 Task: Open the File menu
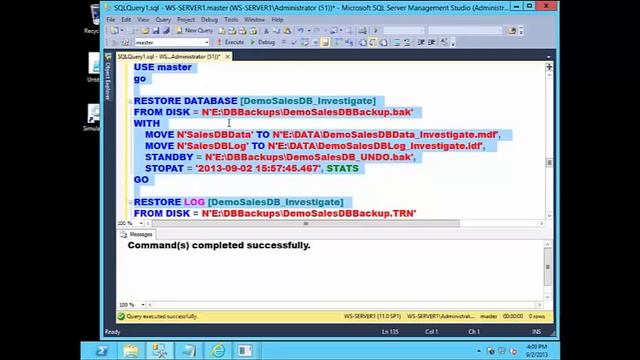click(x=111, y=20)
